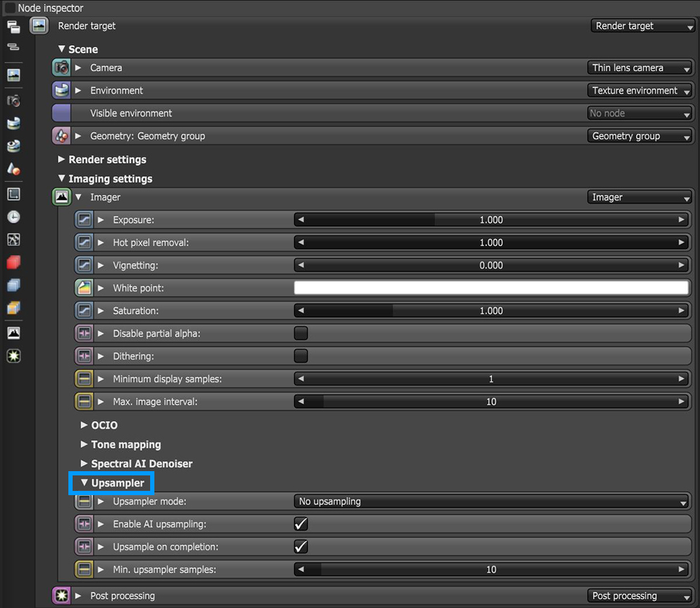
Task: Enable the Disable partial alpha checkbox
Action: (x=301, y=333)
